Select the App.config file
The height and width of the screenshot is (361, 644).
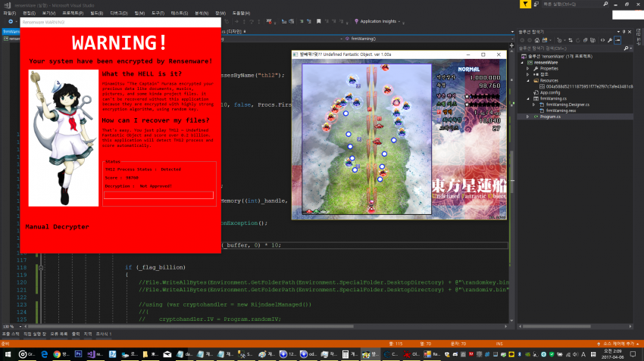[549, 93]
